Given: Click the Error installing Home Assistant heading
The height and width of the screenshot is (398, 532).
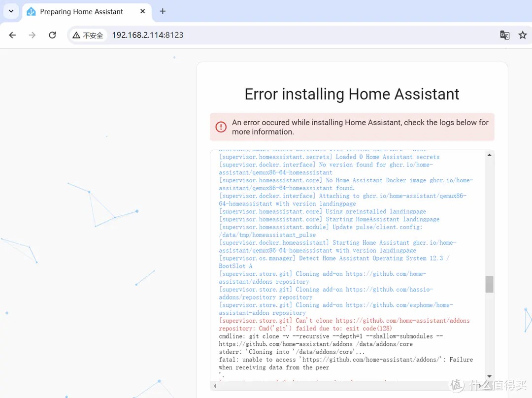Looking at the screenshot, I should tap(352, 94).
